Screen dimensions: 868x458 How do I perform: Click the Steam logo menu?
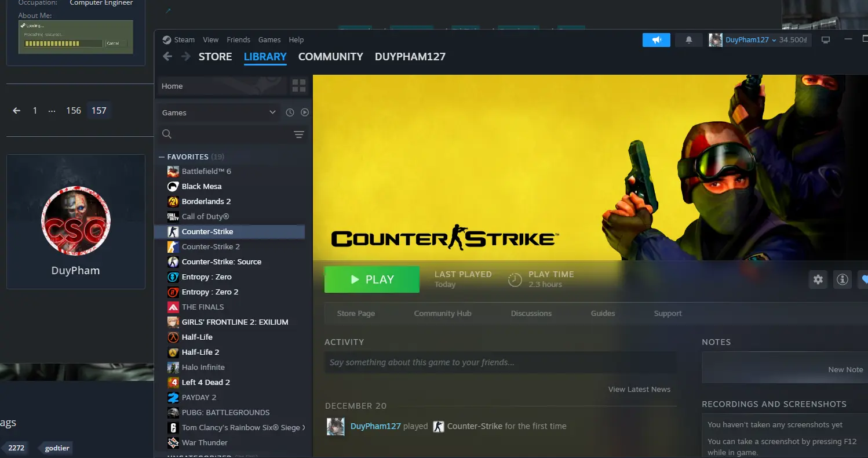tap(178, 40)
